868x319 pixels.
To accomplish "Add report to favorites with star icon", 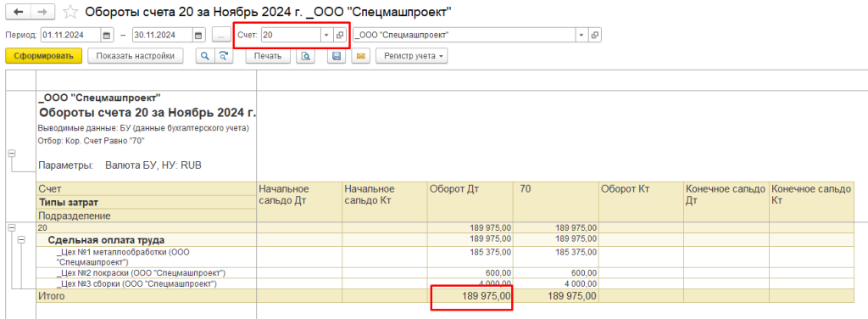I will click(70, 11).
